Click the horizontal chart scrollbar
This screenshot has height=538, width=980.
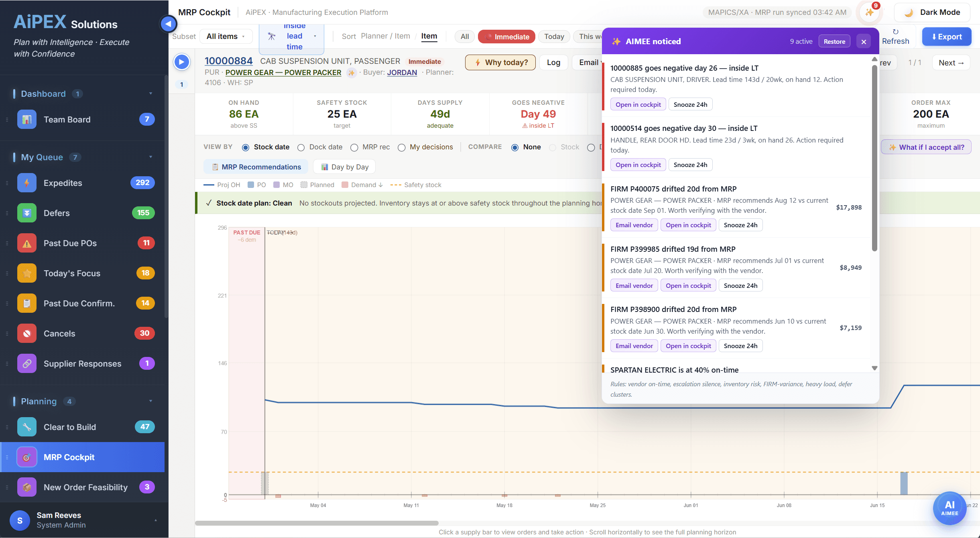click(317, 523)
